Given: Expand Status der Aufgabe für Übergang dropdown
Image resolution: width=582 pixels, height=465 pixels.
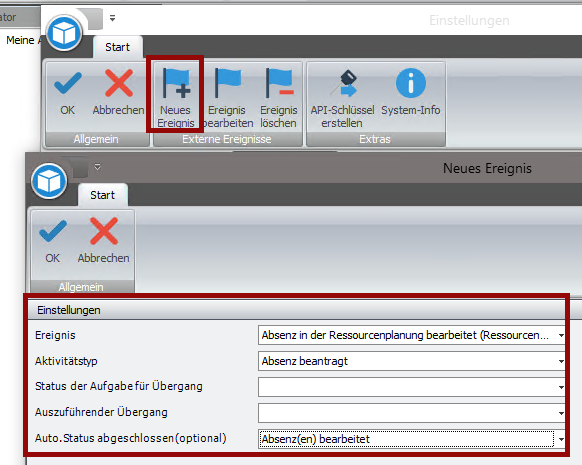Looking at the screenshot, I should [561, 387].
